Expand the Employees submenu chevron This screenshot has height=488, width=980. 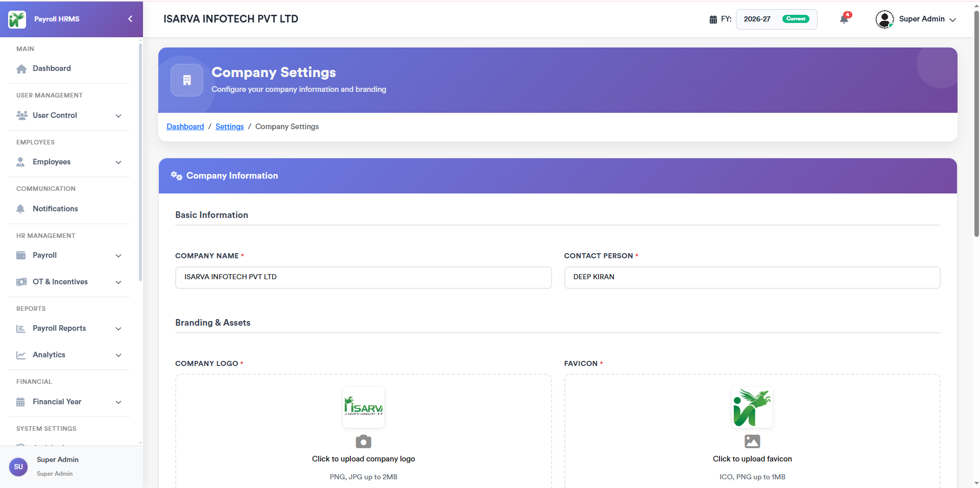coord(118,162)
